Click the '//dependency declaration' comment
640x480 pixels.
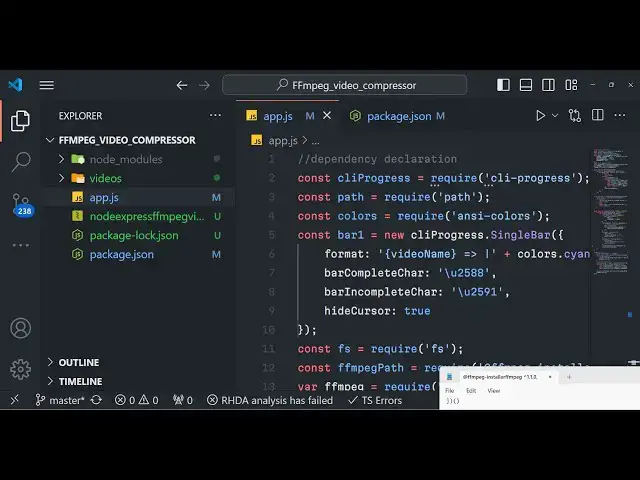[x=377, y=159]
